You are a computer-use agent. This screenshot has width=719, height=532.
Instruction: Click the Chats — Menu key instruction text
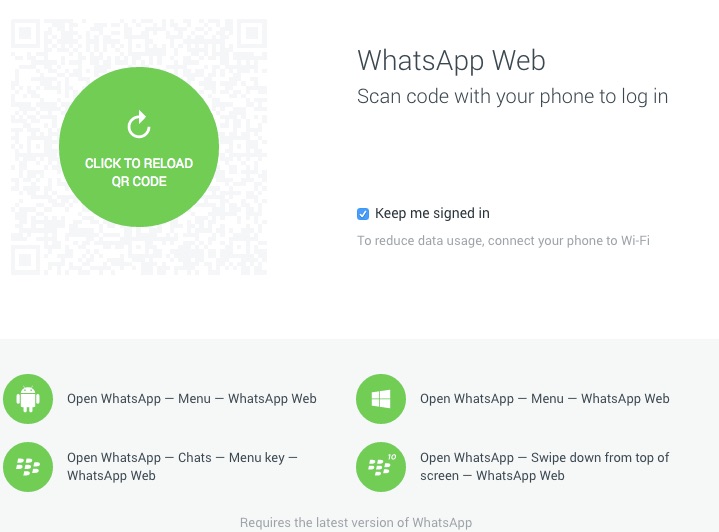point(183,466)
